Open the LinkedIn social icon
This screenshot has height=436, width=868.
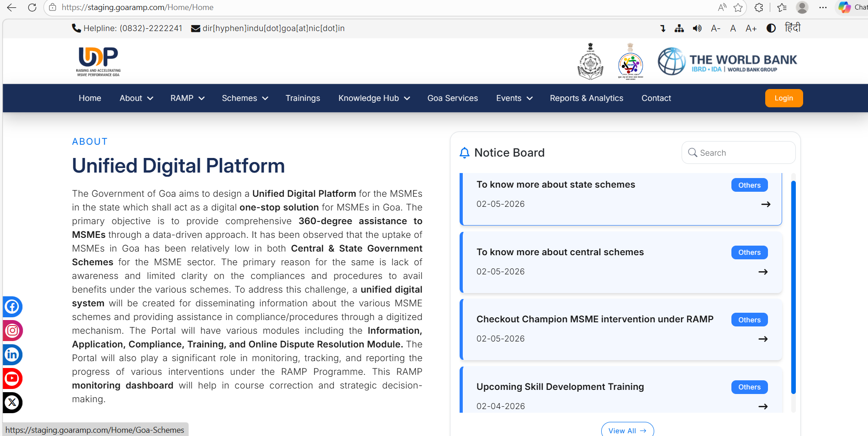pos(12,355)
